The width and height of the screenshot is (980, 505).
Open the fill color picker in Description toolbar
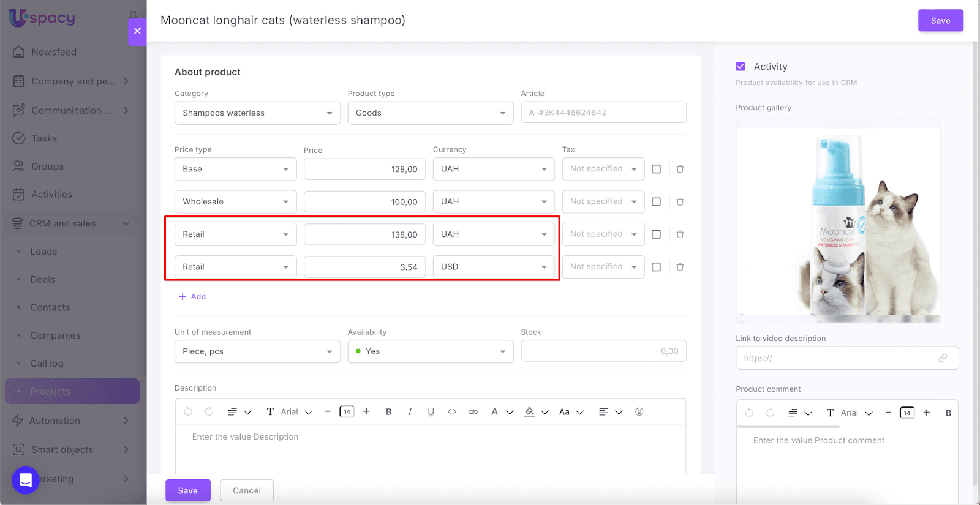[x=530, y=412]
